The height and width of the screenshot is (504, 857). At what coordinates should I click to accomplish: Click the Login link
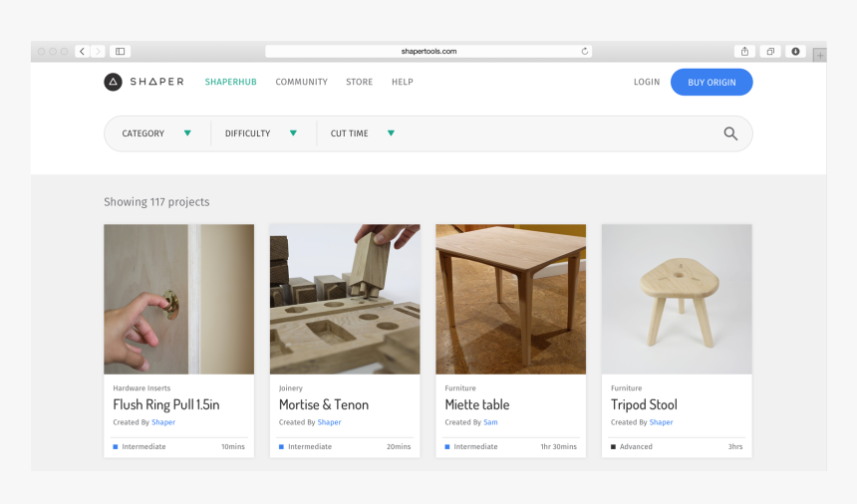tap(646, 82)
